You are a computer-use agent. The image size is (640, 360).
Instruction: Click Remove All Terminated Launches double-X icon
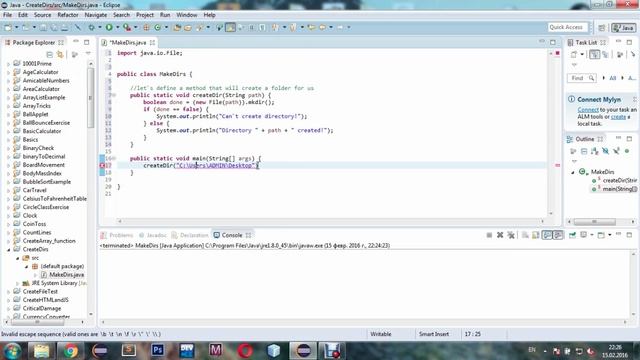pyautogui.click(x=511, y=235)
